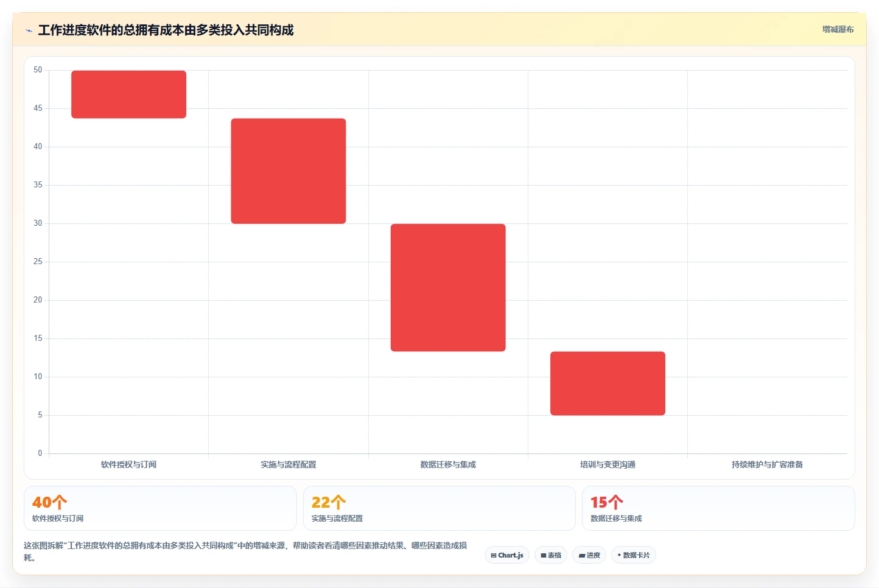Click the lightning icon beside the chart title

[29, 30]
